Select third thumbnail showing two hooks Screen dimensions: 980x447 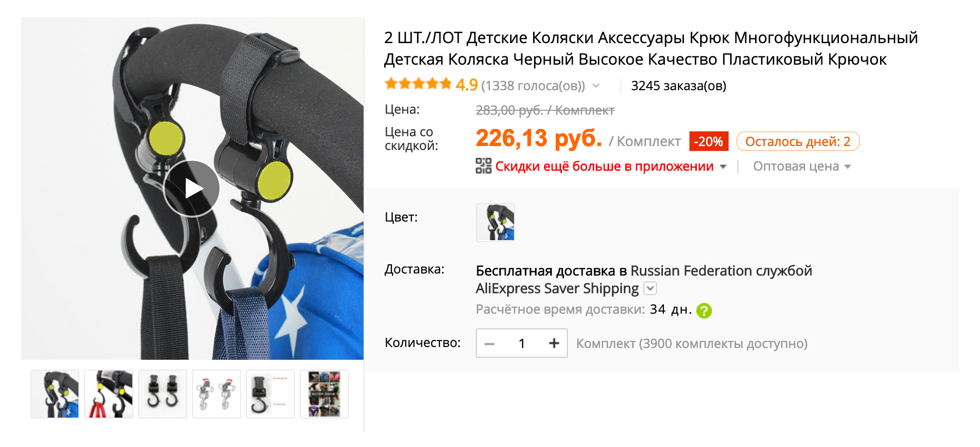[163, 394]
